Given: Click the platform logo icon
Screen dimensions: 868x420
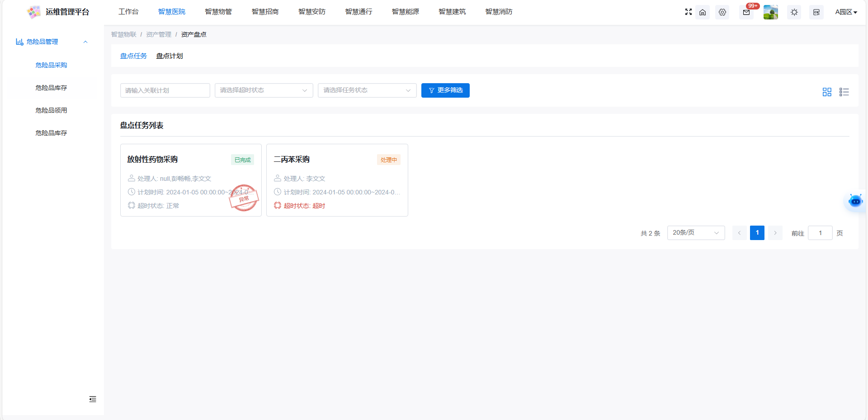Looking at the screenshot, I should [x=34, y=12].
